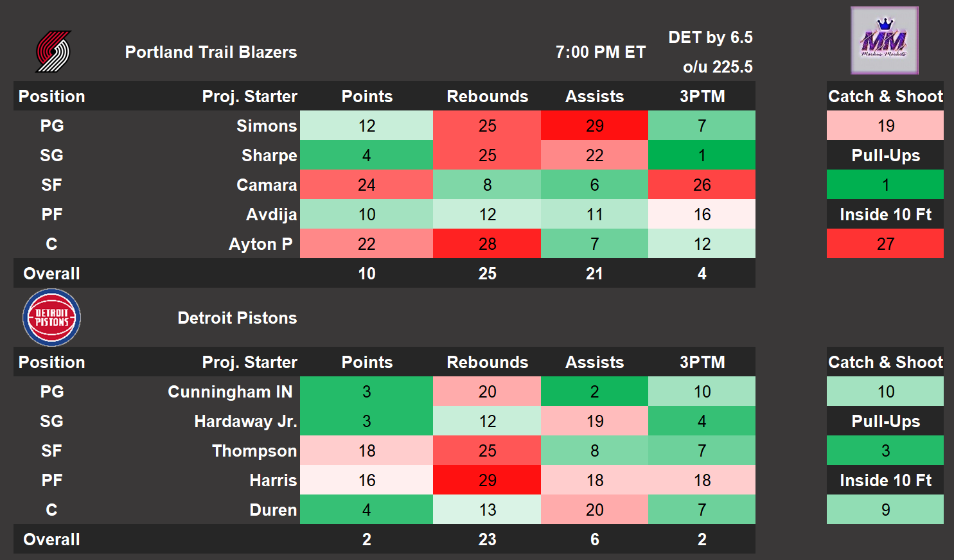
Task: Click the Detroit Pistons logo
Action: [51, 318]
